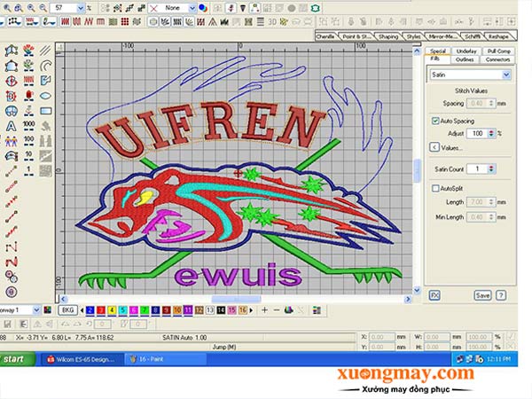Click the add color plus icon
The image size is (532, 399).
pos(262,309)
